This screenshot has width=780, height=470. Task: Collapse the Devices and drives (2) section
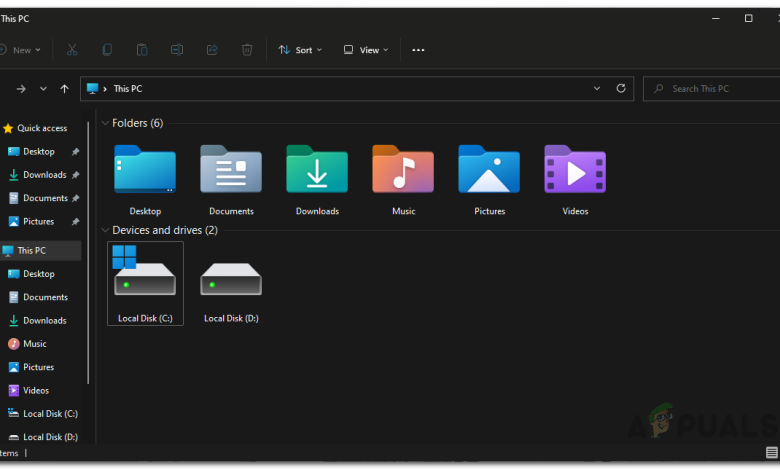(x=105, y=230)
